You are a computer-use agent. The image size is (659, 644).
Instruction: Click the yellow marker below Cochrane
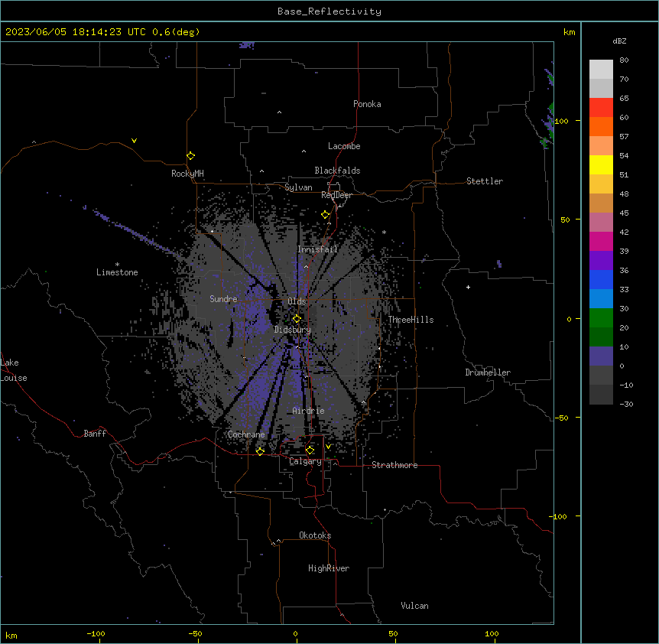pos(260,451)
